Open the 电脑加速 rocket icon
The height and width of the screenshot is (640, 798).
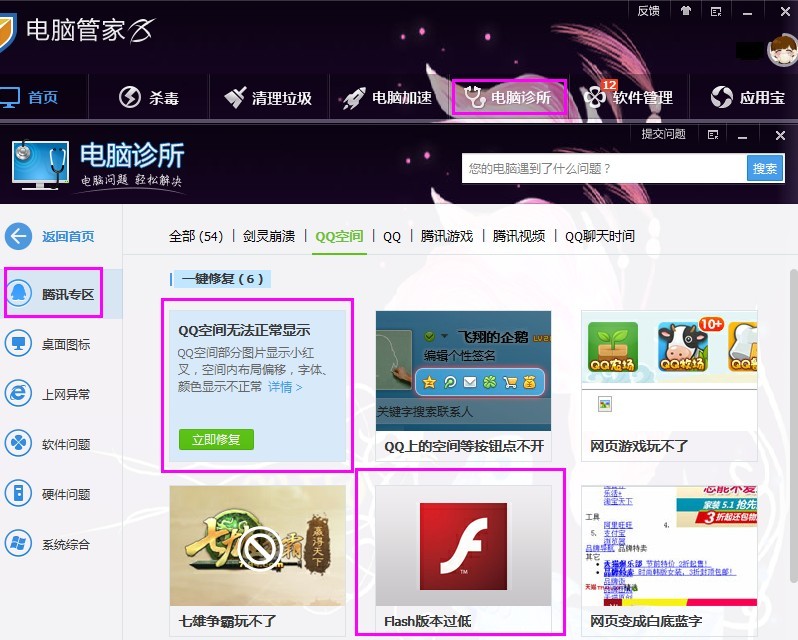(x=354, y=98)
